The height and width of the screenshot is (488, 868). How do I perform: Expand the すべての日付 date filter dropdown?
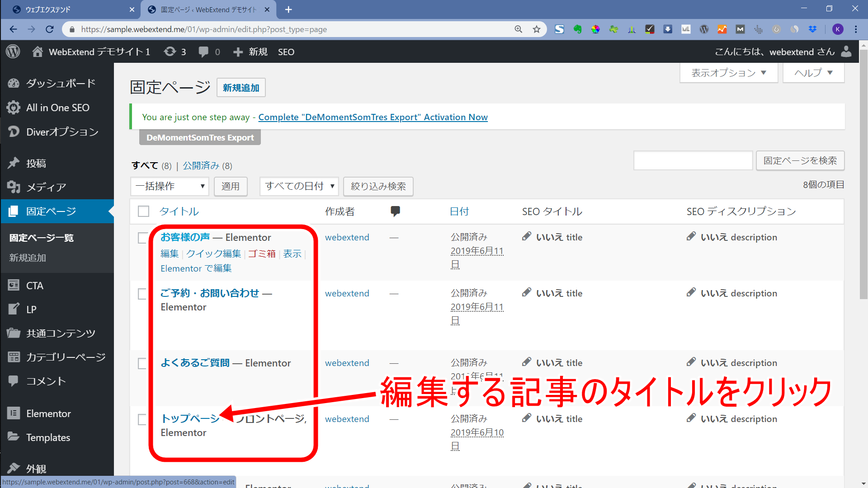(299, 186)
